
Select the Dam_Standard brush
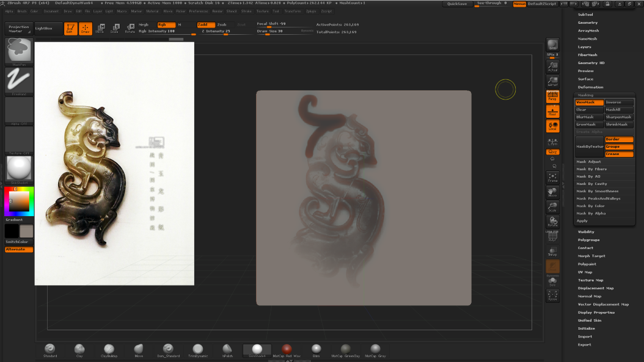[169, 350]
